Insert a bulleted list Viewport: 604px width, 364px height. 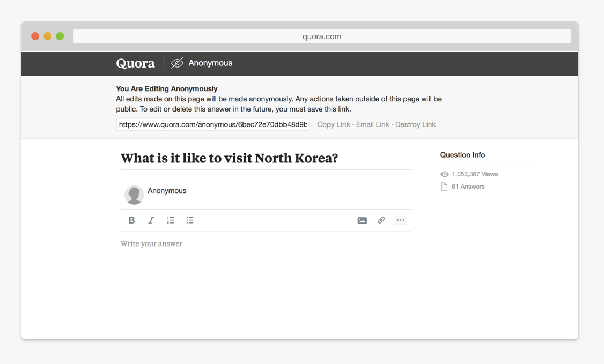[x=189, y=220]
